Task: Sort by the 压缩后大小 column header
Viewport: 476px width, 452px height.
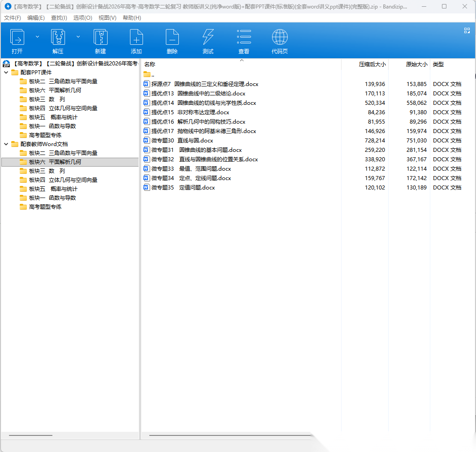Action: [372, 65]
